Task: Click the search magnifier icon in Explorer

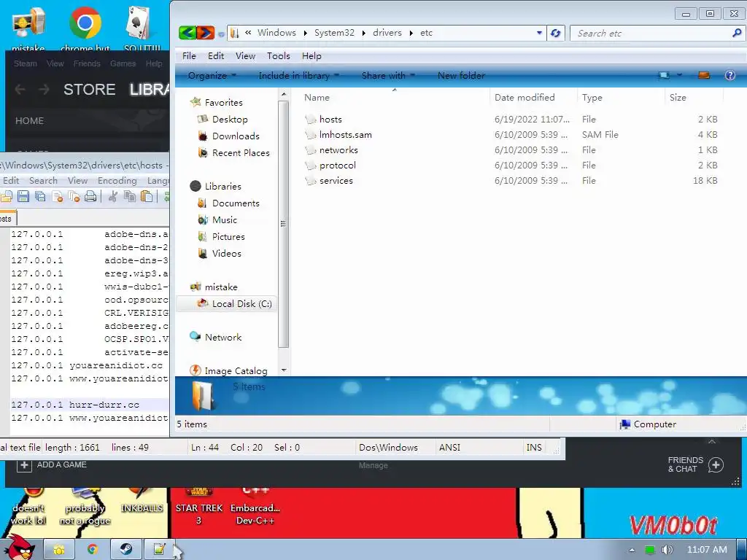Action: click(x=737, y=33)
